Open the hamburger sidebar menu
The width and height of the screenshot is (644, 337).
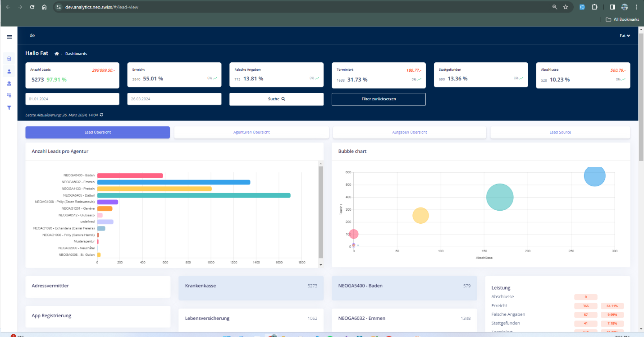(x=9, y=37)
